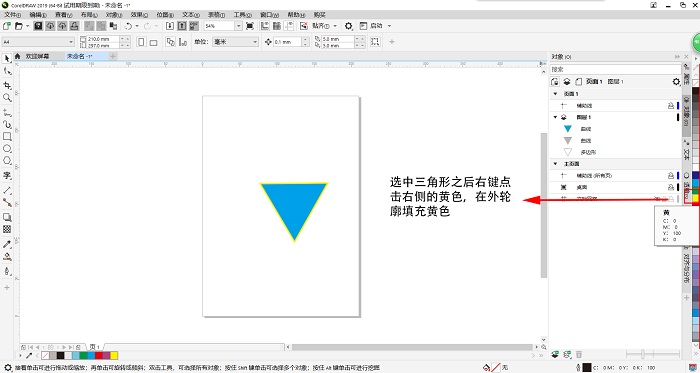Select the Color Eyedropper tool

coord(7,245)
